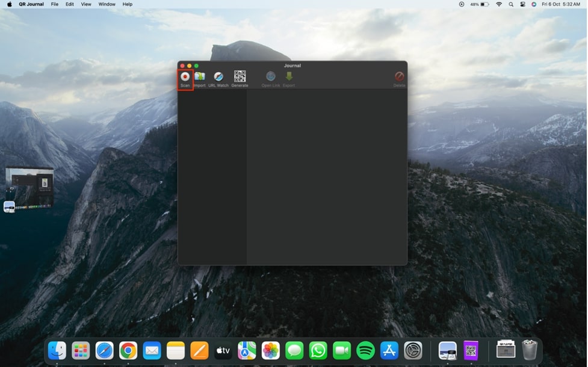This screenshot has width=588, height=367.
Task: Launch Spotify from the Dock
Action: 365,350
